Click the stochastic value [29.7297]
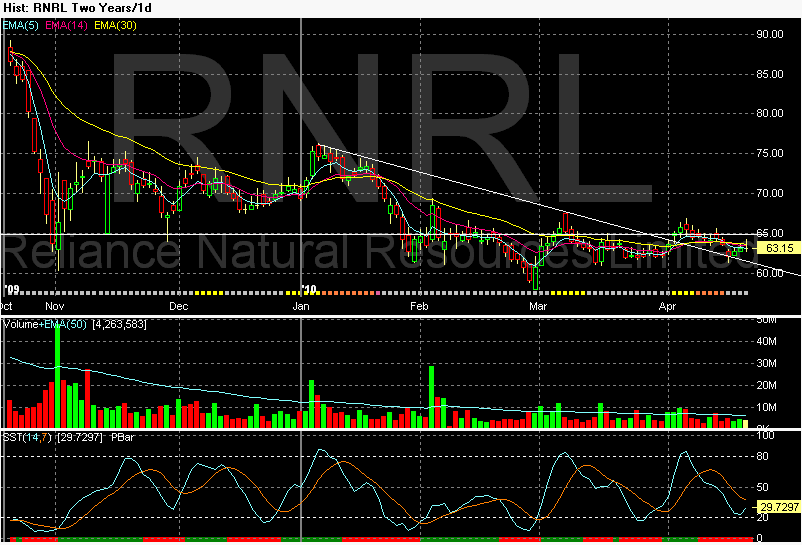Screen dimensions: 802x545 pyautogui.click(x=79, y=438)
